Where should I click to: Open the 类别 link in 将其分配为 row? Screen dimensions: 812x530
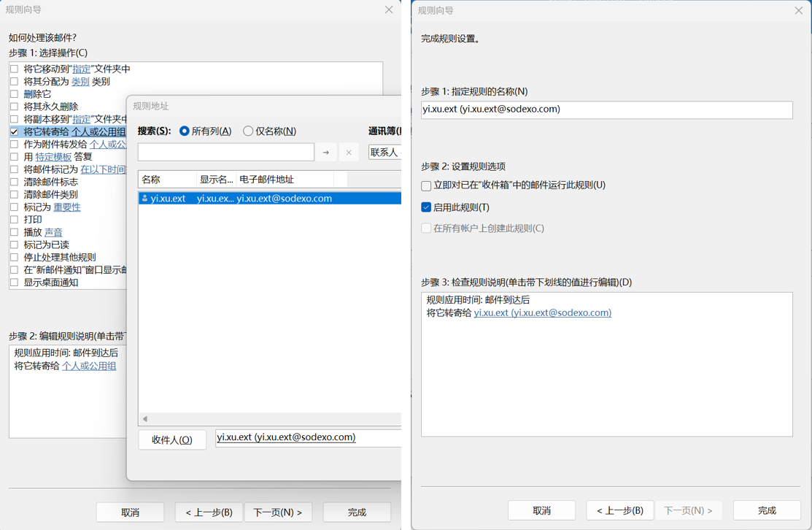click(81, 81)
